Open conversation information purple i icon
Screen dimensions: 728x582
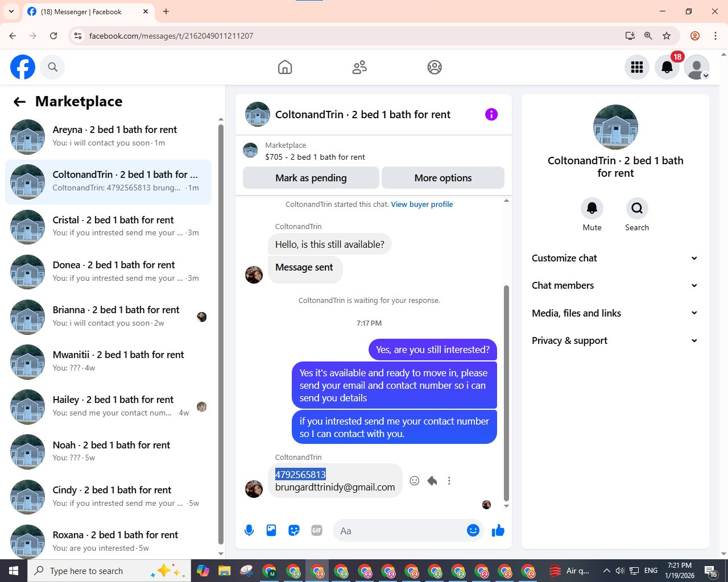[491, 114]
